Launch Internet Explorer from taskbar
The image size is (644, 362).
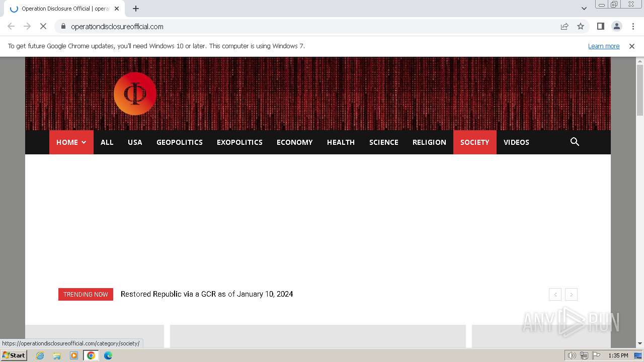(x=40, y=355)
